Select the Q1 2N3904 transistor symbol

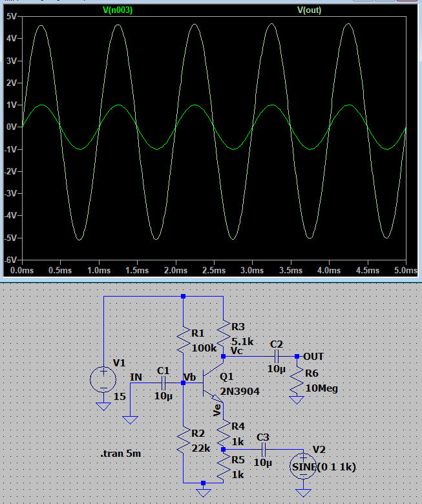tap(211, 383)
